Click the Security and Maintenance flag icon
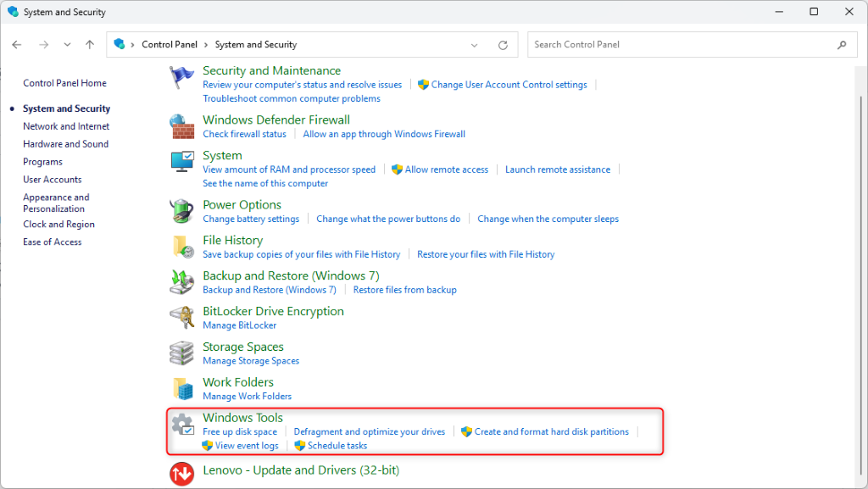 click(x=181, y=77)
